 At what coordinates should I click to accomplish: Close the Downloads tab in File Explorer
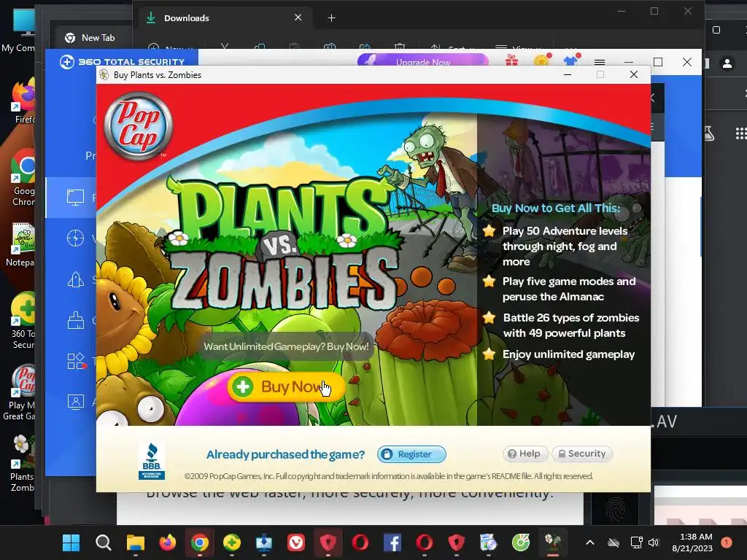point(298,17)
